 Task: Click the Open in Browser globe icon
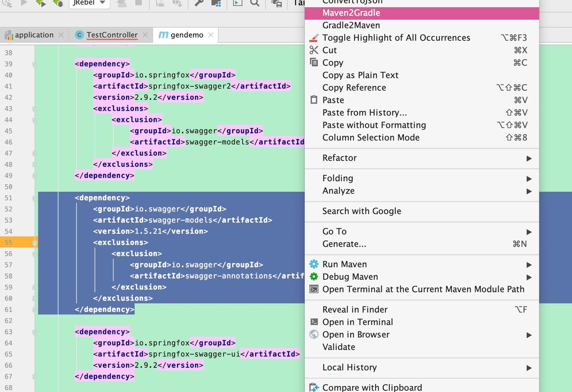[314, 334]
